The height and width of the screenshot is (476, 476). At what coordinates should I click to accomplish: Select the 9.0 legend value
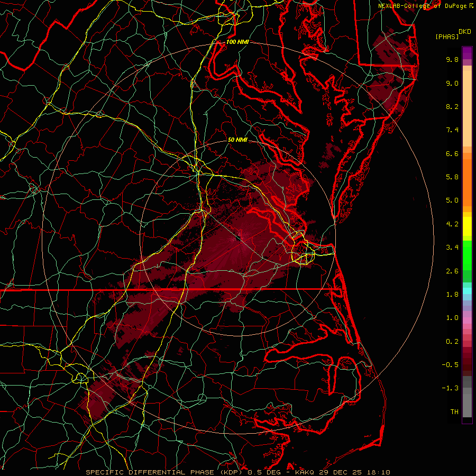click(452, 83)
